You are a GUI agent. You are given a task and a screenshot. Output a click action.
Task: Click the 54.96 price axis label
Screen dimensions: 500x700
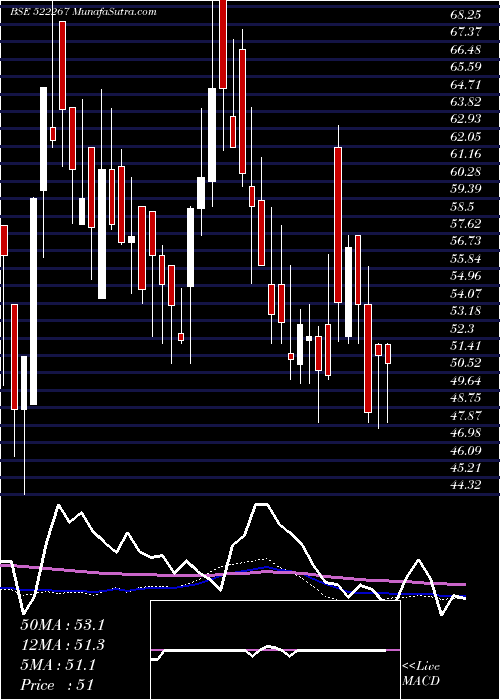[x=466, y=276]
